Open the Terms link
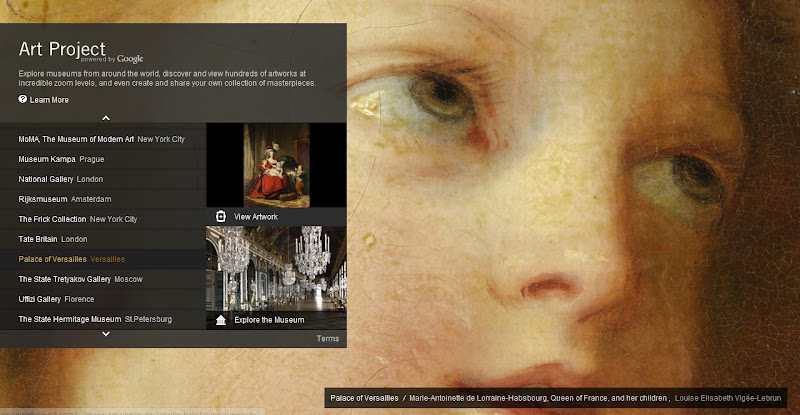800x415 pixels. click(328, 338)
